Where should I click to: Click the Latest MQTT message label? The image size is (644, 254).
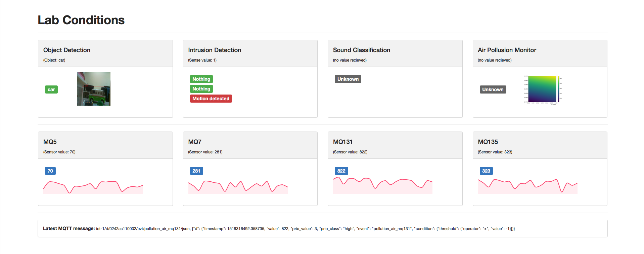pyautogui.click(x=69, y=228)
